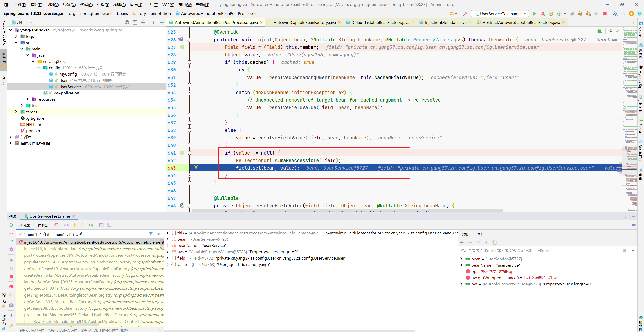The width and height of the screenshot is (644, 332).
Task: Click Step Out yellow up arrow
Action: (x=83, y=225)
